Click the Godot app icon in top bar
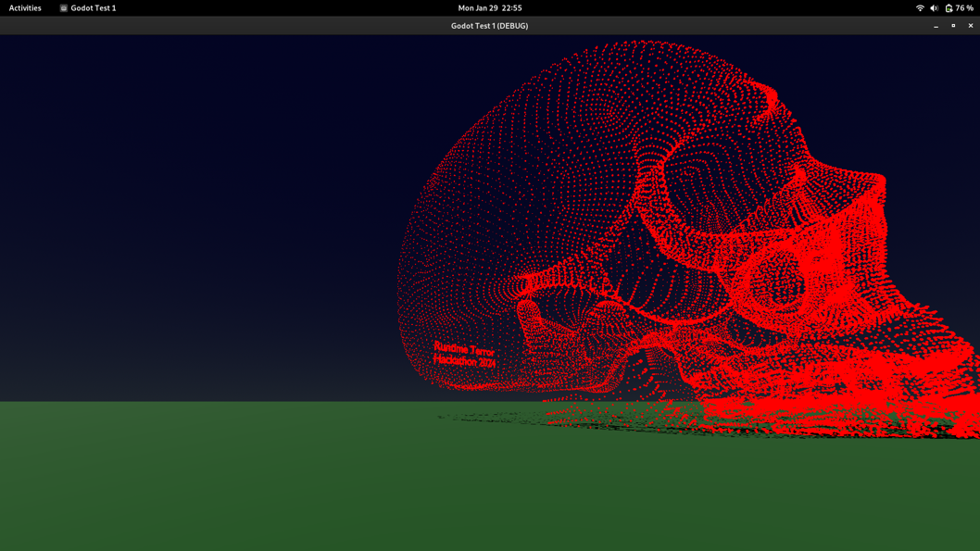Viewport: 980px width, 551px height. [x=63, y=8]
